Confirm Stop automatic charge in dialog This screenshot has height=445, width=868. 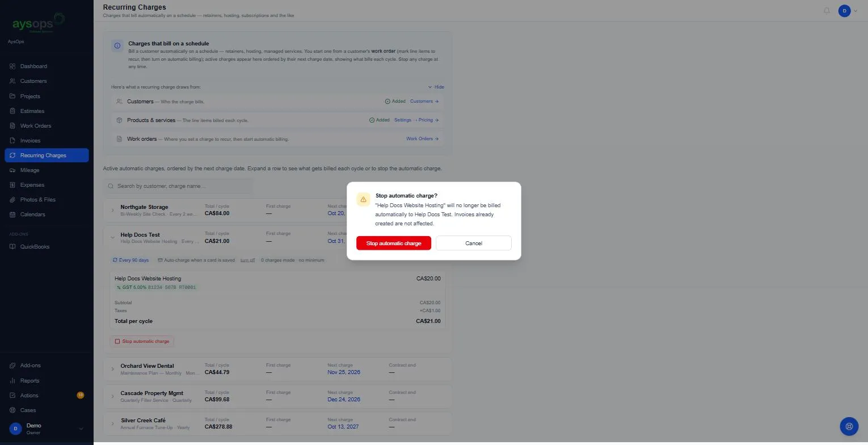point(394,243)
